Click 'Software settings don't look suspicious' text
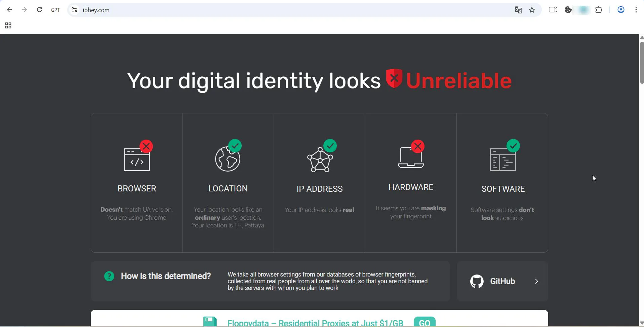The width and height of the screenshot is (644, 327). coord(502,214)
